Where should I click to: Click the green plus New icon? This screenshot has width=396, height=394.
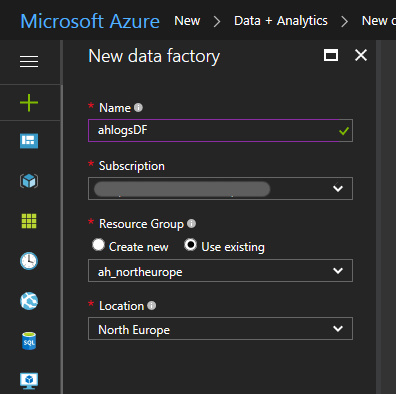click(x=29, y=103)
